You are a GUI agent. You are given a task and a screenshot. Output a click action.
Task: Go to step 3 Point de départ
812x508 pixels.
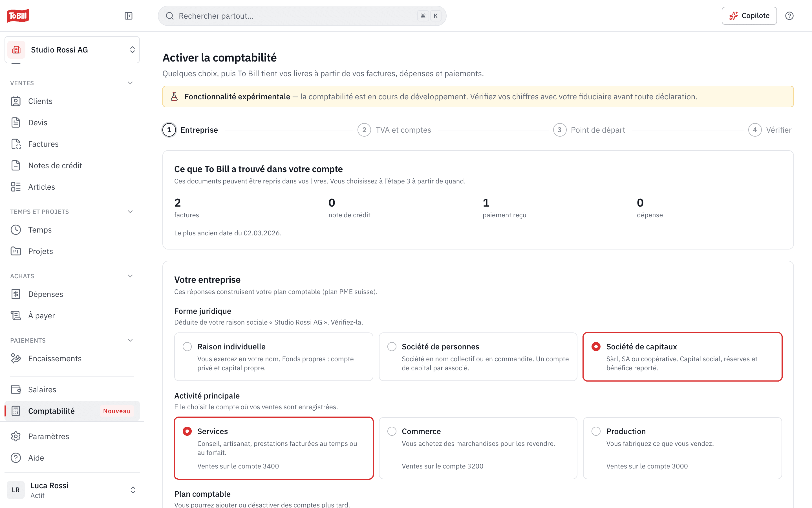(x=589, y=130)
